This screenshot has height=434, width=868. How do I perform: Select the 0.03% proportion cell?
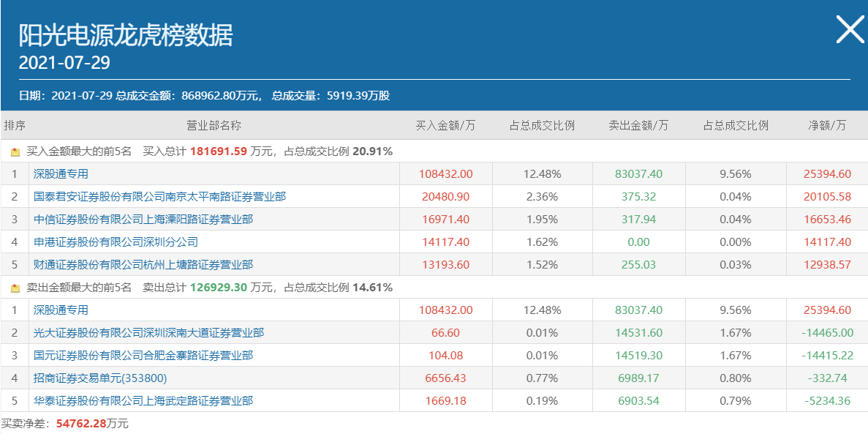pos(735,265)
